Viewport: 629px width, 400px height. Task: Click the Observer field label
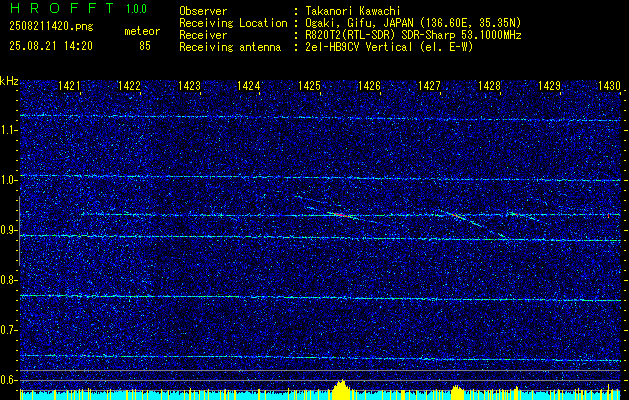[203, 11]
